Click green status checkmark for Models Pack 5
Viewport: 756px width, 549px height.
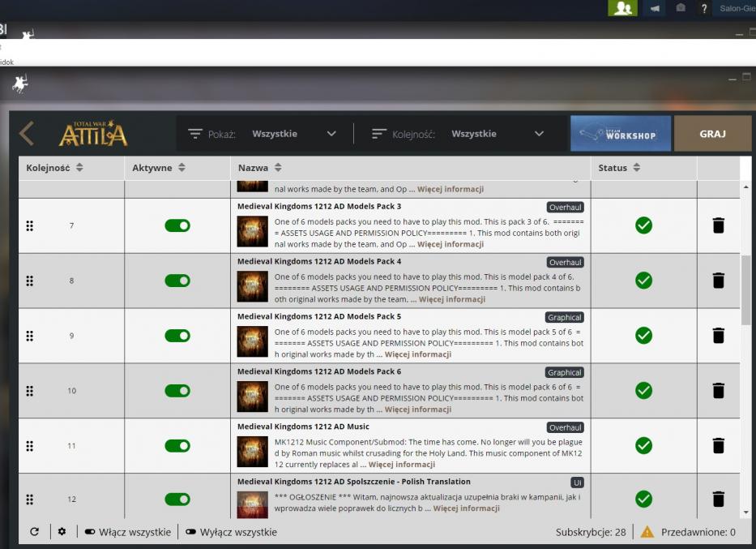[x=643, y=336]
